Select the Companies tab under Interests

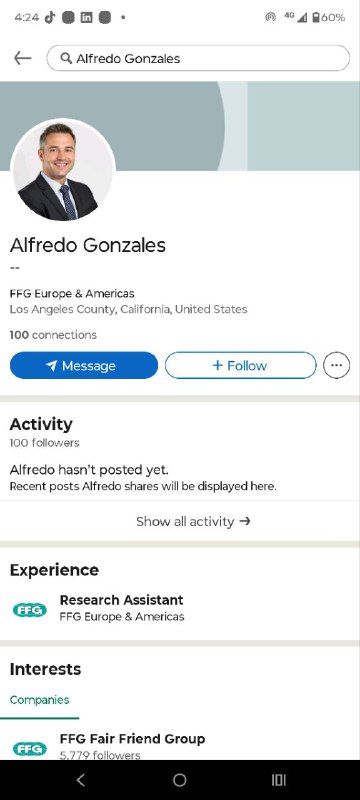pyautogui.click(x=39, y=700)
